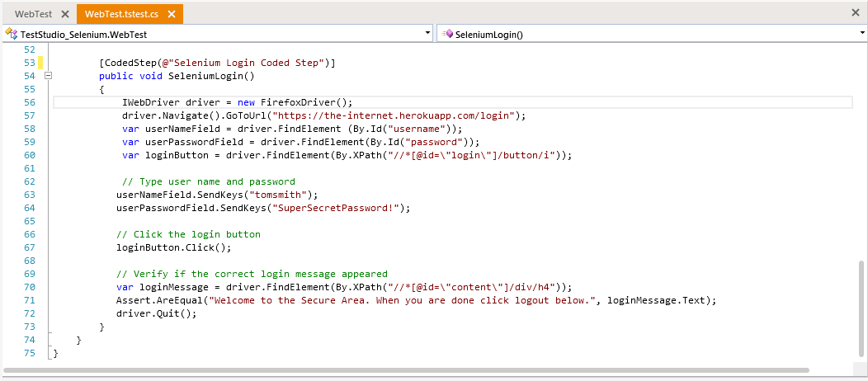
Task: Click line number 53 in the gutter
Action: click(x=30, y=63)
